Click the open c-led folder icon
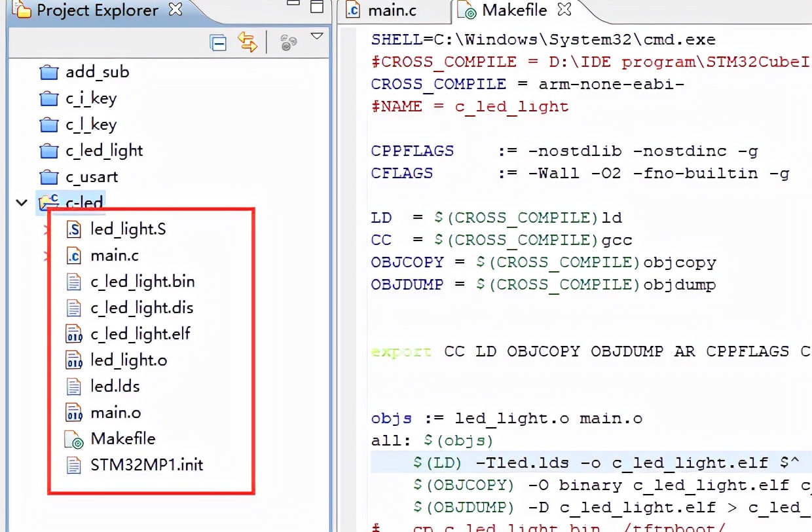This screenshot has height=532, width=812. pos(49,202)
